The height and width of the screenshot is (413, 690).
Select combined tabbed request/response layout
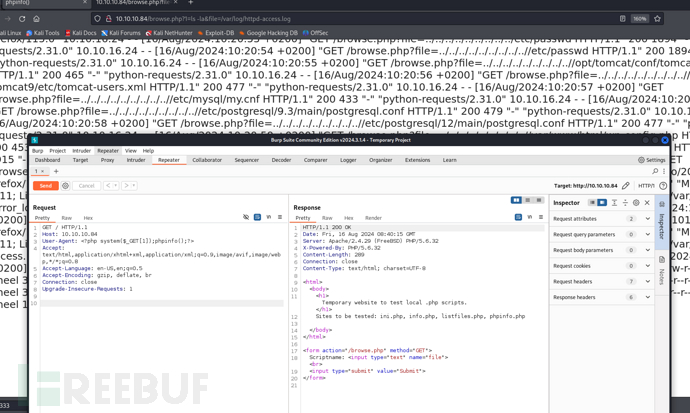[539, 200]
